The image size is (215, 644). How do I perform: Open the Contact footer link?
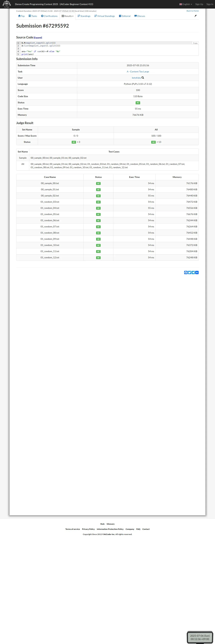coord(146,529)
